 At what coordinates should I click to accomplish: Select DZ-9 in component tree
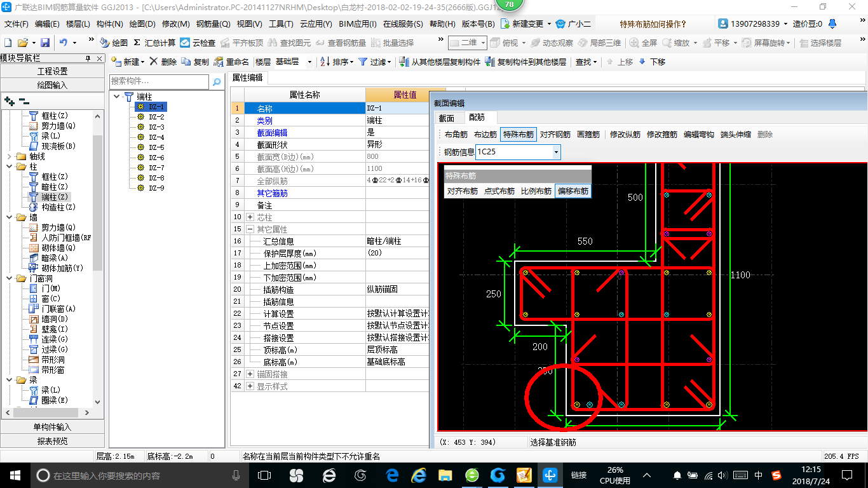(x=156, y=188)
